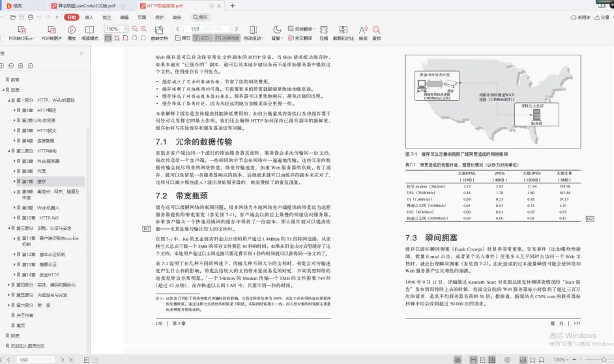Open the 开始 ribbon tab
614x364 pixels.
coord(71,17)
